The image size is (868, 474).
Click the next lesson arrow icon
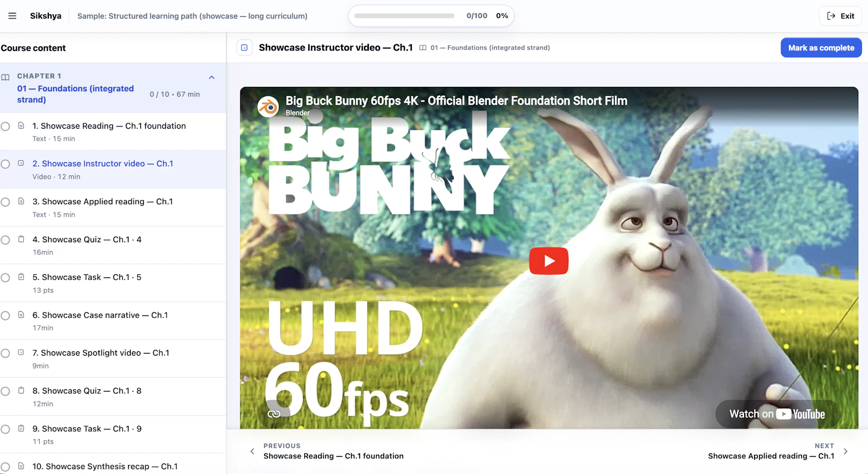(x=845, y=451)
